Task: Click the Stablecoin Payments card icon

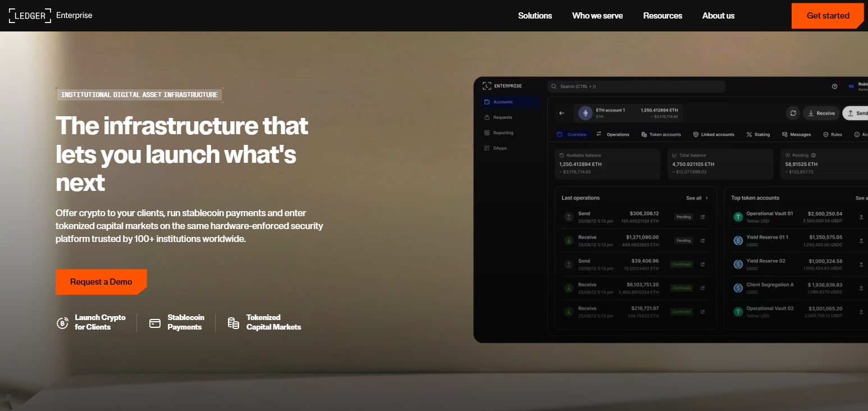Action: coord(155,323)
